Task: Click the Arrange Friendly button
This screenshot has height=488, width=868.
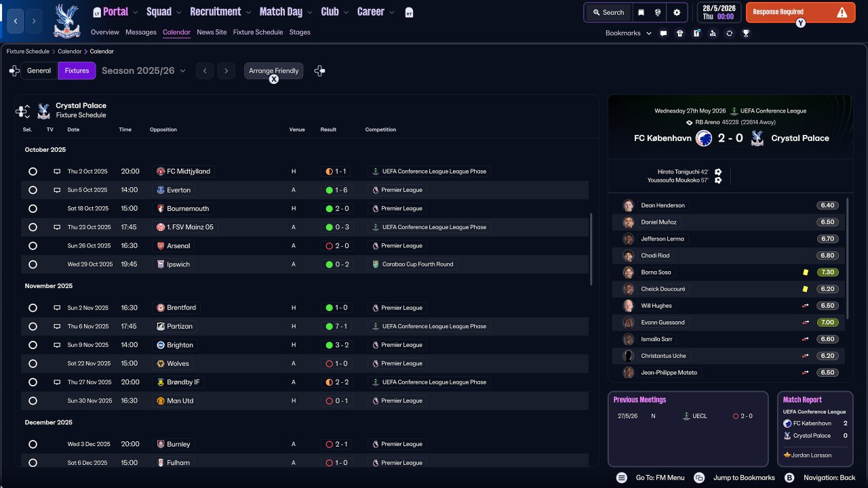Action: [x=274, y=70]
